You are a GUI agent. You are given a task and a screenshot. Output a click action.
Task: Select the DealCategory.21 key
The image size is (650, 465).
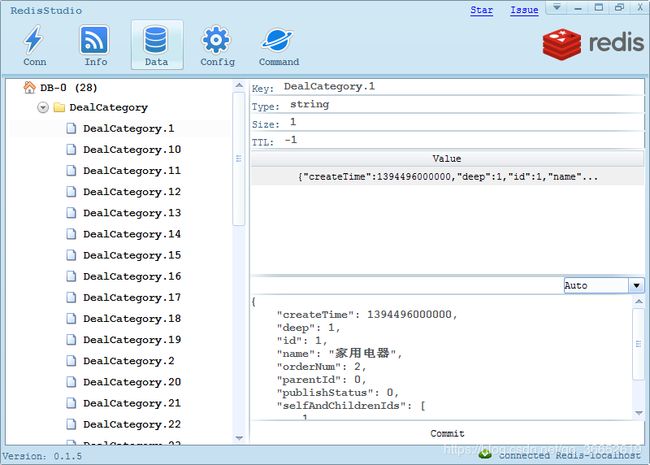132,403
